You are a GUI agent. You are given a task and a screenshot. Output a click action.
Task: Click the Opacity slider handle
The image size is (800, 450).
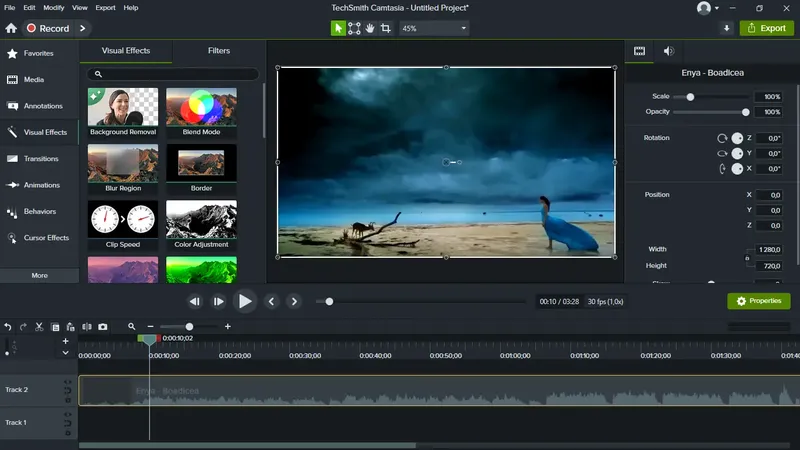[745, 112]
